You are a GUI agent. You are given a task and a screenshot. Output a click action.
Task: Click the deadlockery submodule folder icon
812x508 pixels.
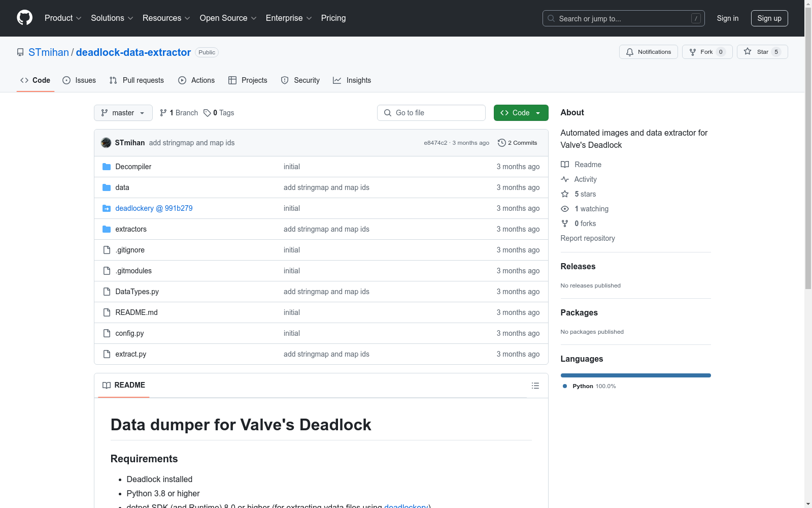pyautogui.click(x=107, y=208)
